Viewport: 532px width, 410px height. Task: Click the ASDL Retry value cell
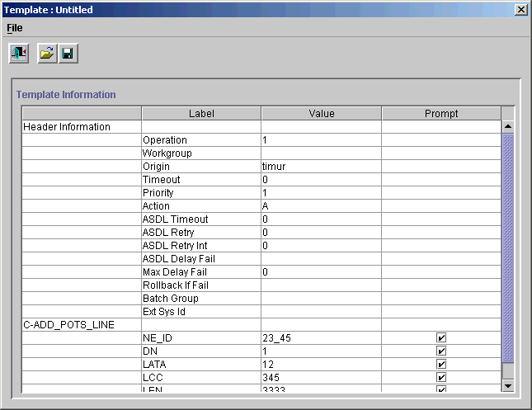(322, 233)
